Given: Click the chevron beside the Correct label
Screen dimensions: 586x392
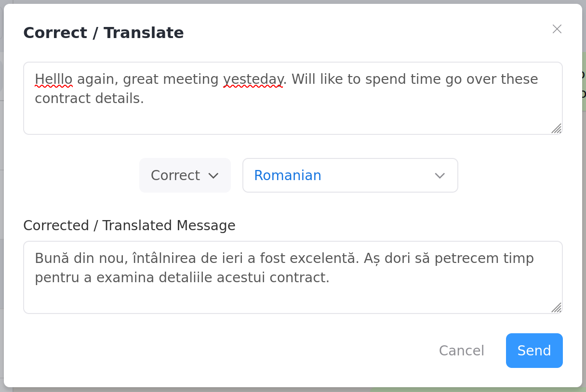Looking at the screenshot, I should [x=213, y=176].
